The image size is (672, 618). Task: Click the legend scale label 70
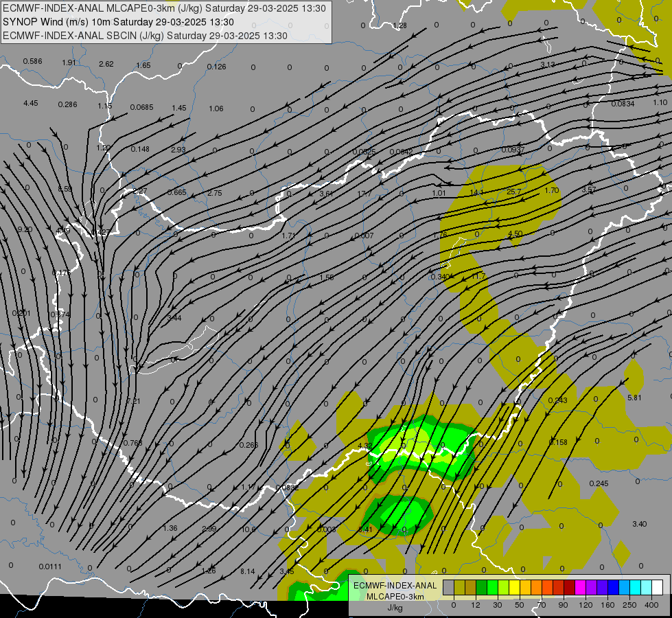pos(542,605)
